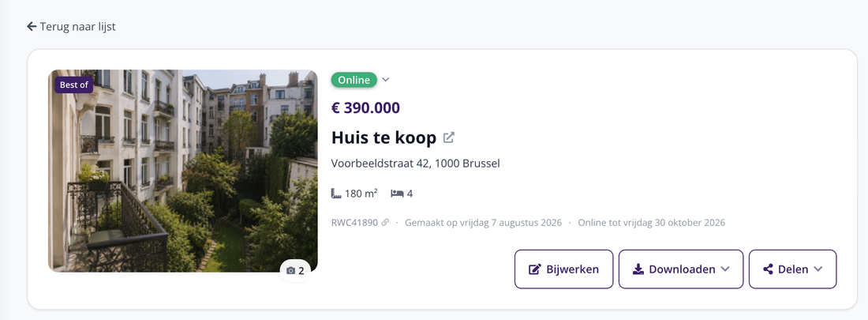The width and height of the screenshot is (868, 320).
Task: Copy link icon next to RWC41890
Action: point(385,222)
